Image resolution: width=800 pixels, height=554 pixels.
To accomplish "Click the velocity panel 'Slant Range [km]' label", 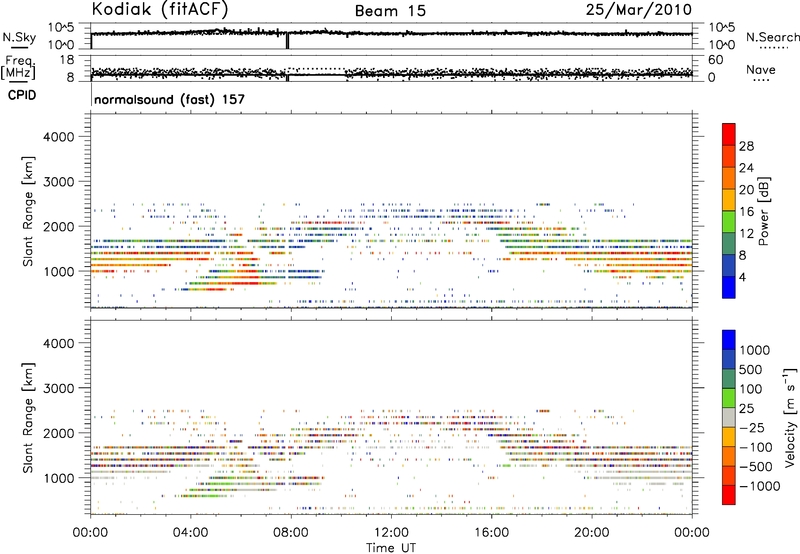I will coord(28,417).
